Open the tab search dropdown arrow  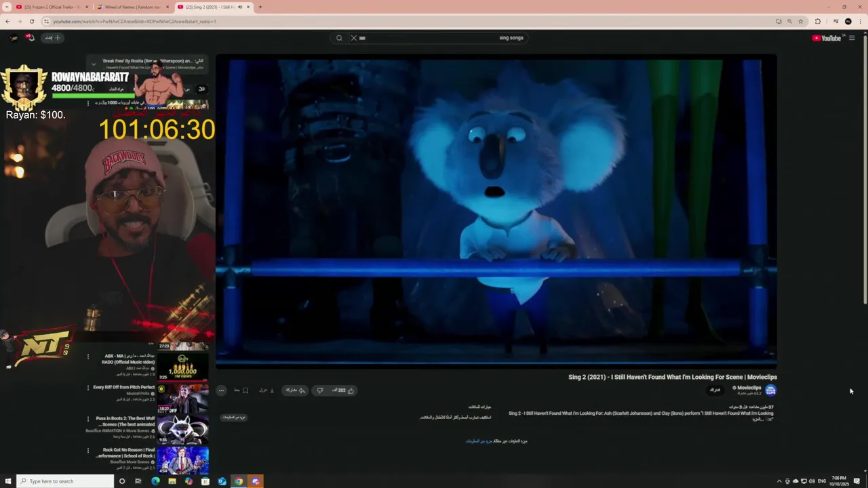click(6, 7)
